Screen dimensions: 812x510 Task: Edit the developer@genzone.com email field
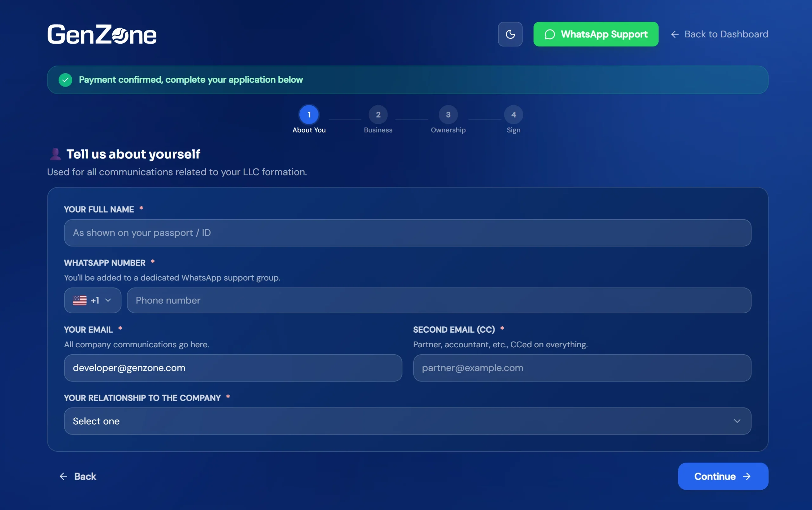233,368
